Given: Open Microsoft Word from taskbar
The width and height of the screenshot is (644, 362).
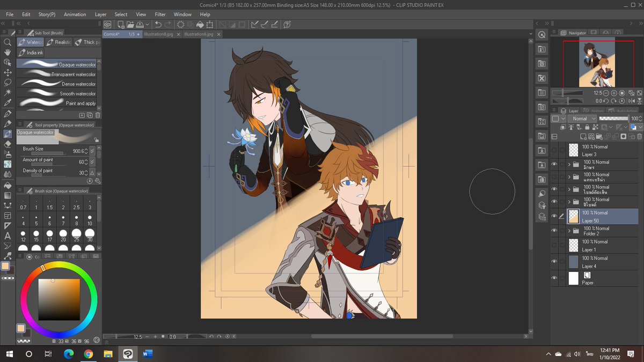Looking at the screenshot, I should click(148, 354).
